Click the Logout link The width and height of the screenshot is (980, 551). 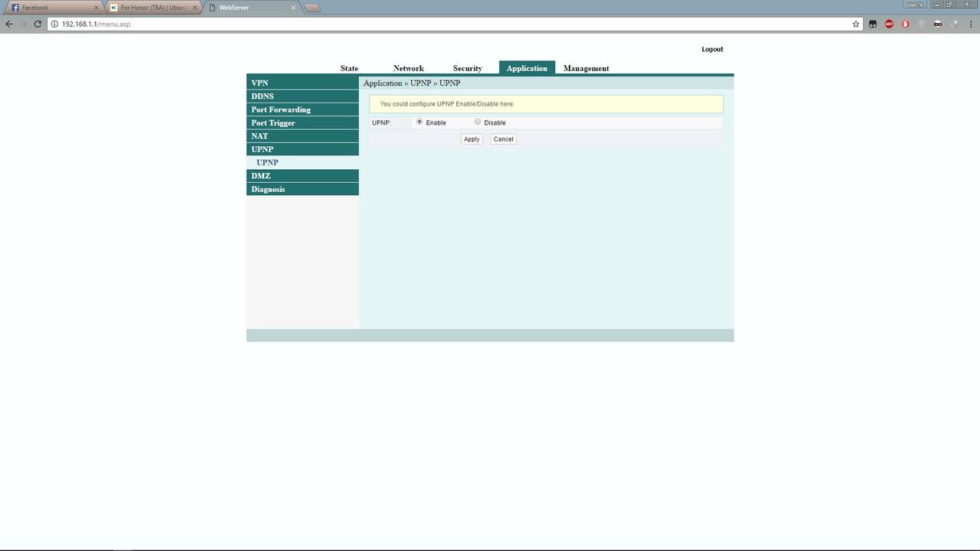point(711,49)
